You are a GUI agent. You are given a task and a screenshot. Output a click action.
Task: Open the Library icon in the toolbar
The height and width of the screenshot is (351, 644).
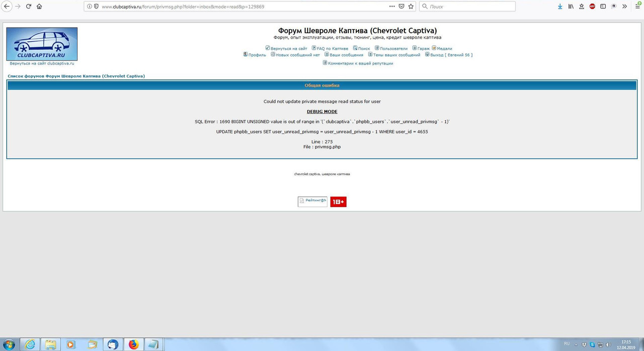pos(571,7)
